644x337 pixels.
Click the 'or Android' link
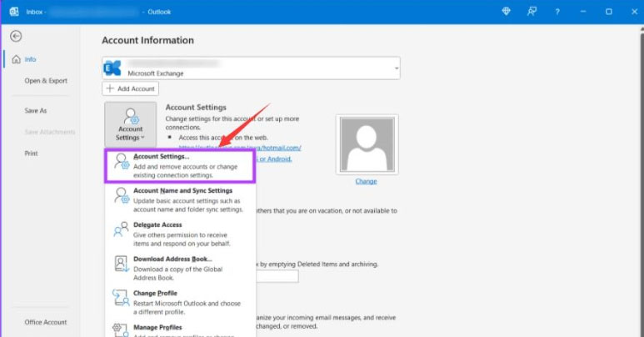click(x=275, y=158)
